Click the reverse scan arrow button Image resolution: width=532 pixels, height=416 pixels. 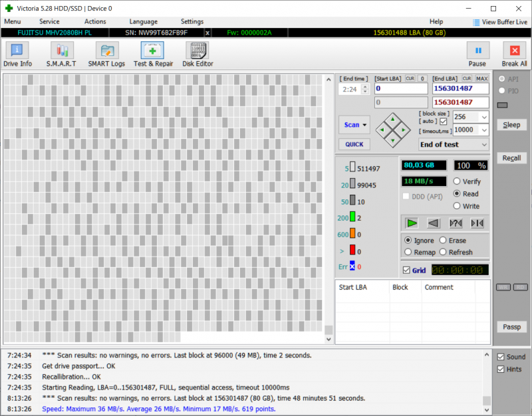click(x=434, y=223)
